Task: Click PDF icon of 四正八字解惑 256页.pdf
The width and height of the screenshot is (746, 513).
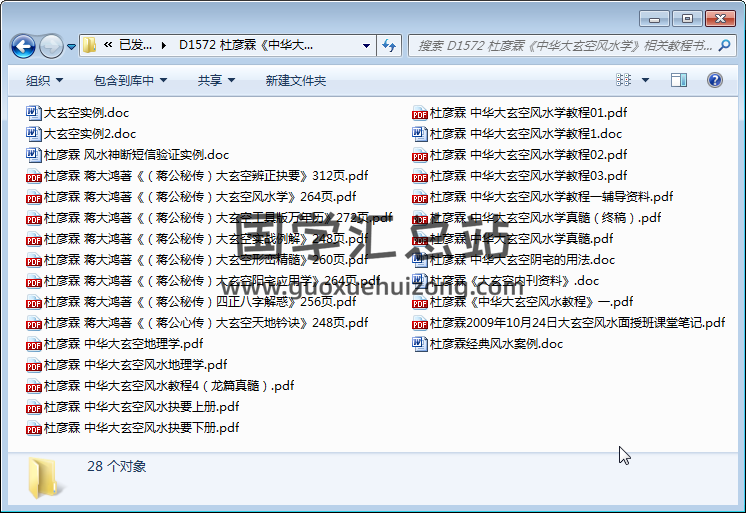Action: point(33,302)
